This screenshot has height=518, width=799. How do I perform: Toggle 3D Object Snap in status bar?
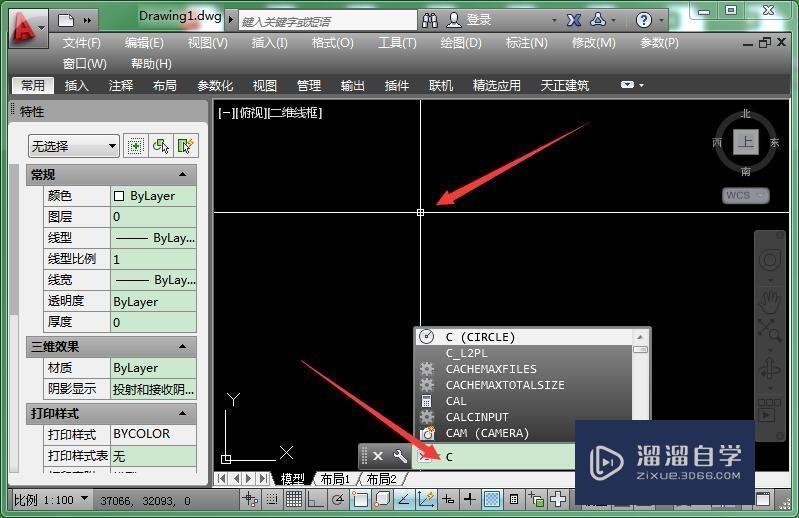tap(382, 500)
